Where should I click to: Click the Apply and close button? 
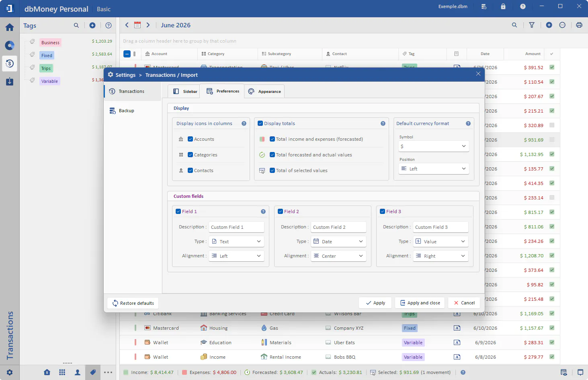pos(420,303)
